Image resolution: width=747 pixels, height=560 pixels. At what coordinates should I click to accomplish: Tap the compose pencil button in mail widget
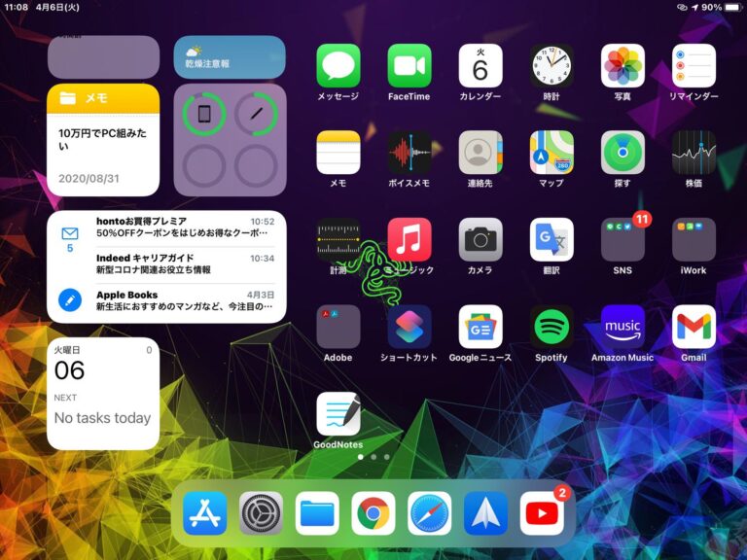[x=70, y=300]
